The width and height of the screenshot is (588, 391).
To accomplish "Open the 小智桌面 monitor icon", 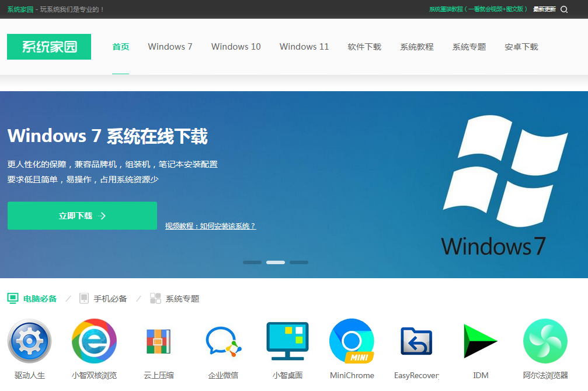I will click(288, 341).
